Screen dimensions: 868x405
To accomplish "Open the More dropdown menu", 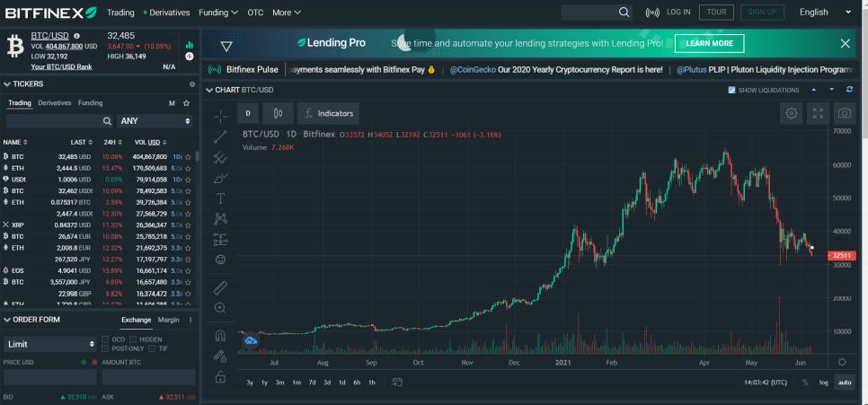I will tap(287, 13).
